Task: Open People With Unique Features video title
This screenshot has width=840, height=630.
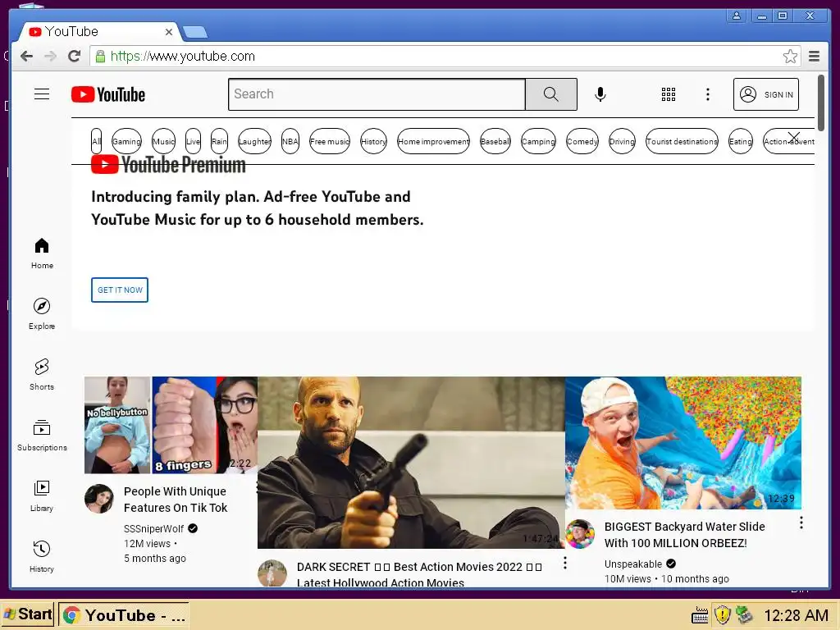Action: pyautogui.click(x=176, y=500)
